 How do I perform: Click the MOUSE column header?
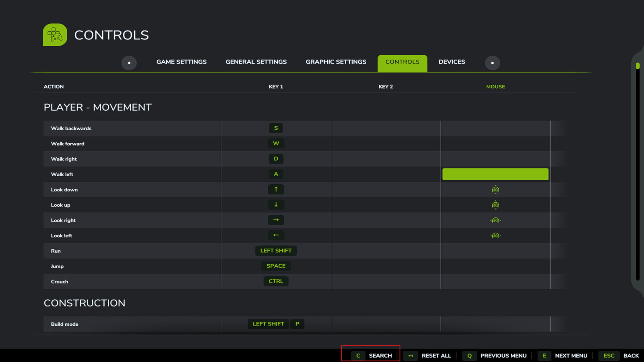[x=495, y=86]
